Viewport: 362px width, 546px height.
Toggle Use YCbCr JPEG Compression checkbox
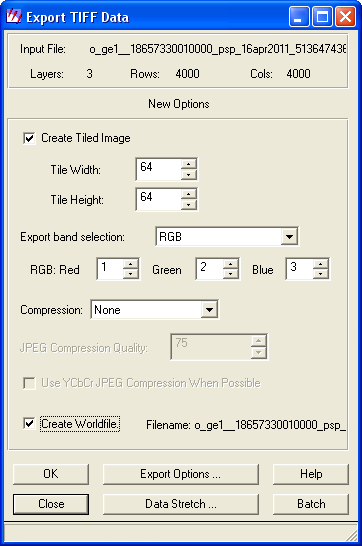(29, 383)
